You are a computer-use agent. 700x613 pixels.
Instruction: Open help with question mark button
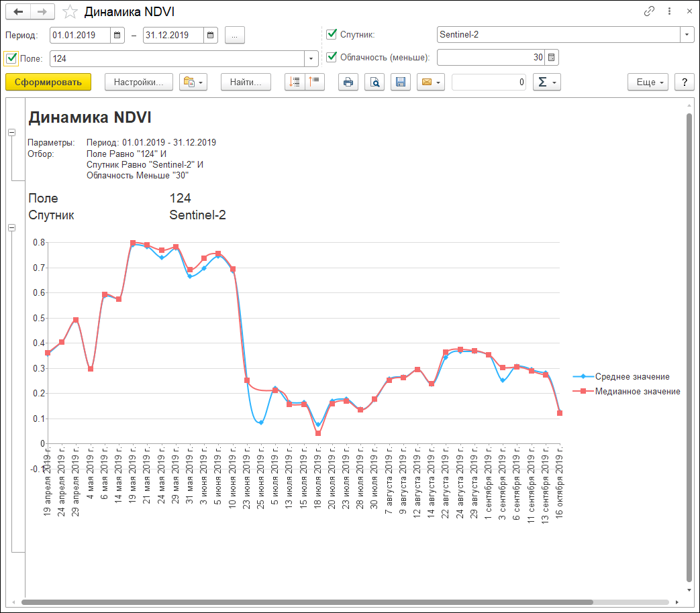685,82
